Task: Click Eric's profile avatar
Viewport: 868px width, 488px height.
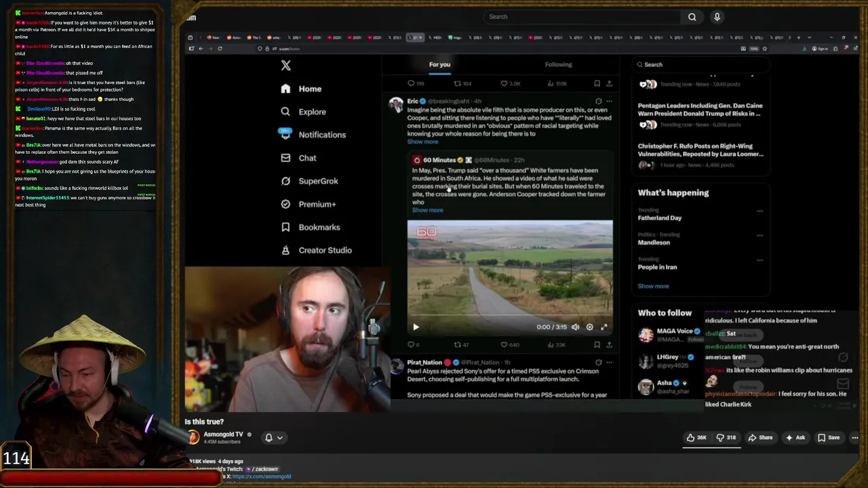Action: (x=395, y=104)
